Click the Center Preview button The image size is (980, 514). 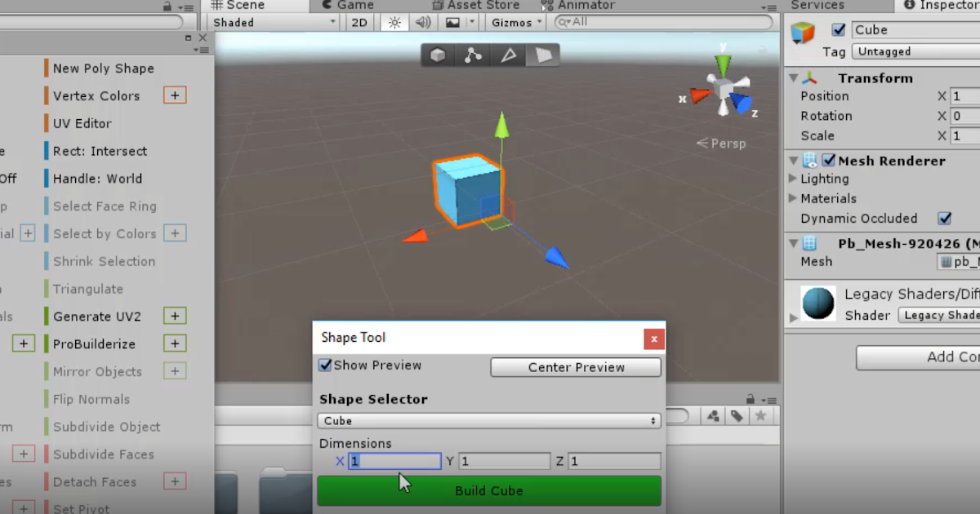tap(575, 367)
